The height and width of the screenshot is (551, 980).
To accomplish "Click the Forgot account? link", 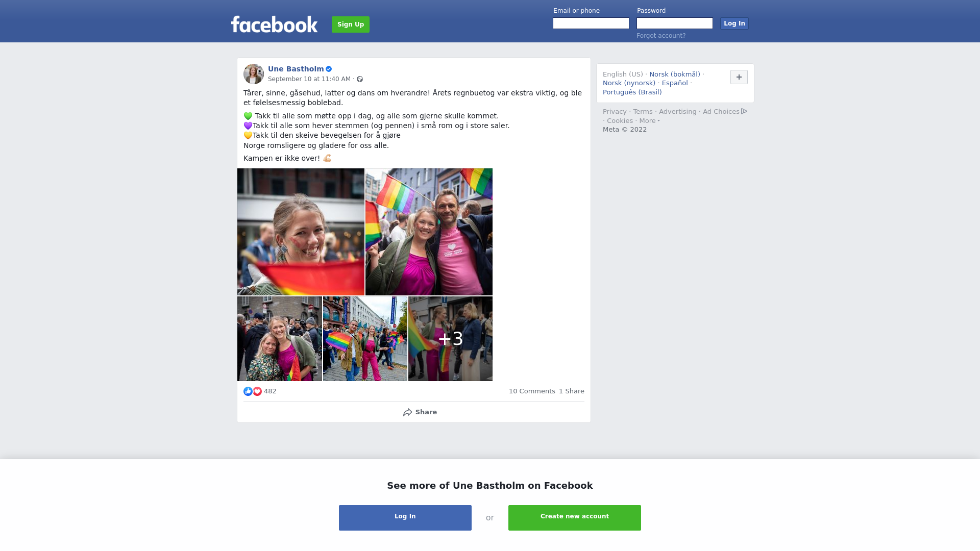I will [661, 36].
